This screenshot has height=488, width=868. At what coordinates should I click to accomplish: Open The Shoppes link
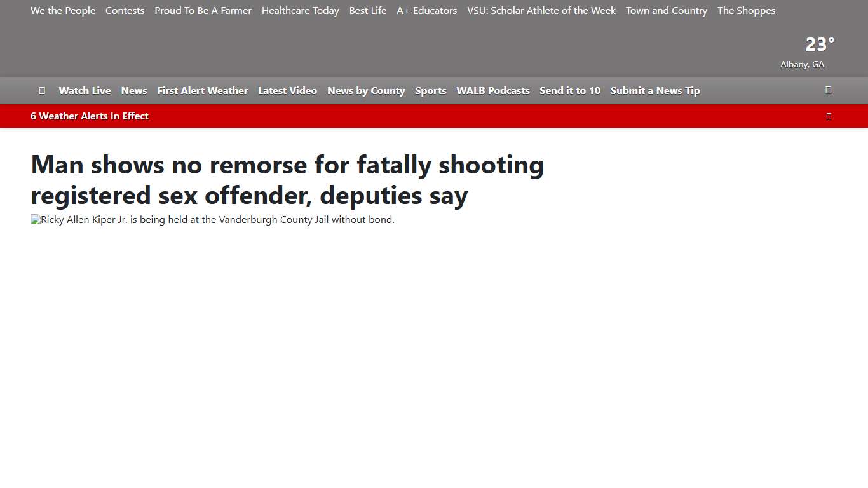(x=746, y=11)
